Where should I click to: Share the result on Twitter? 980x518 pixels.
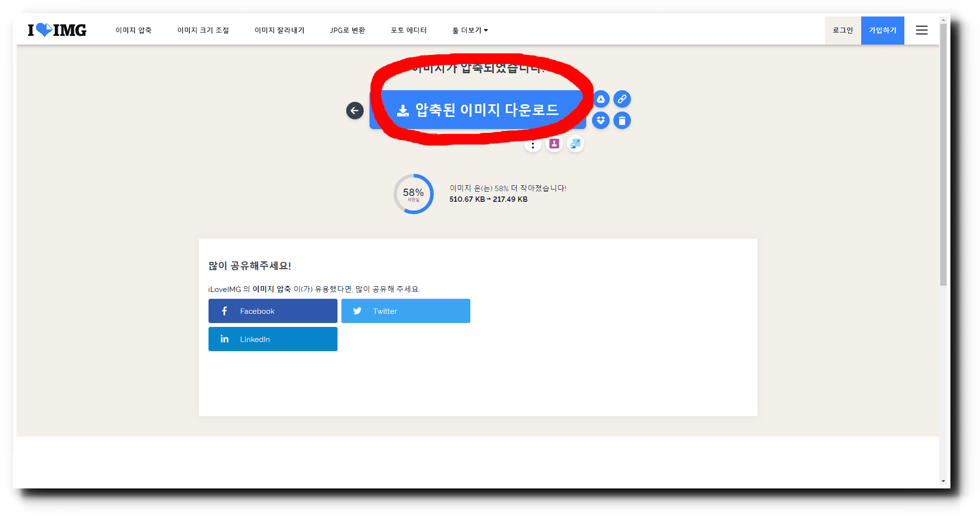405,311
